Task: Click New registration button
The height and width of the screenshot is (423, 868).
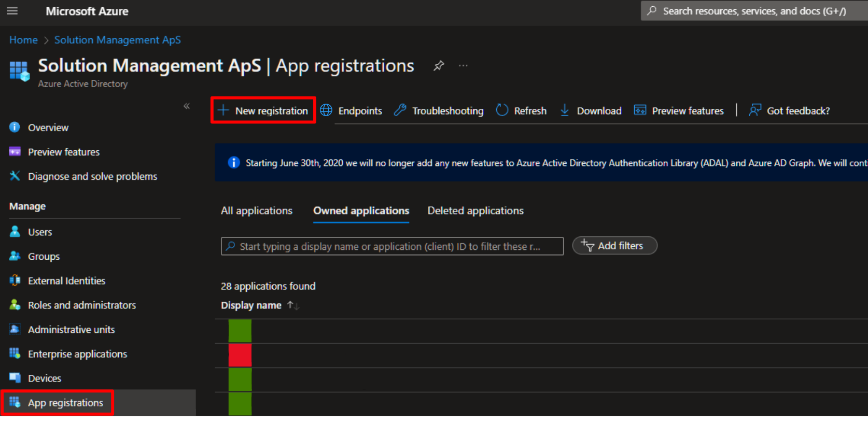Action: coord(263,110)
